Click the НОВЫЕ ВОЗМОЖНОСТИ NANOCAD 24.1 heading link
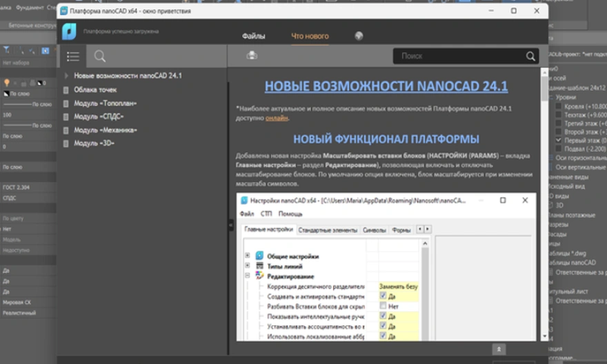 [x=386, y=86]
